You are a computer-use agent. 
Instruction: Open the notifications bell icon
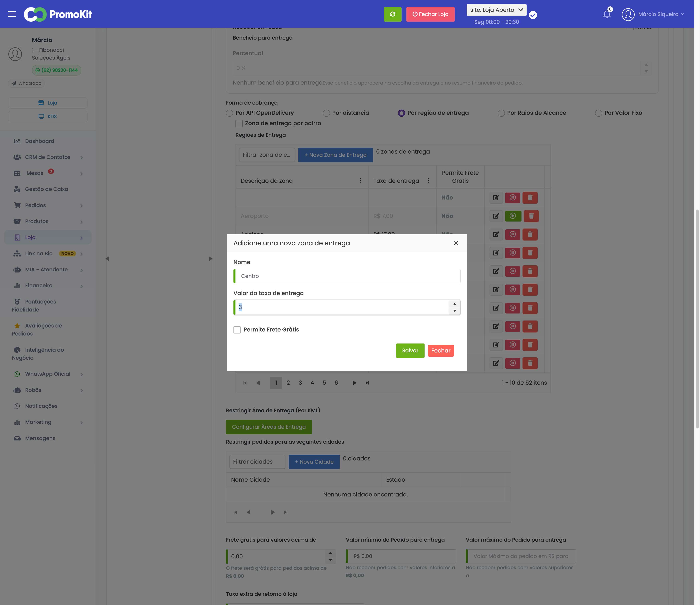pyautogui.click(x=607, y=14)
